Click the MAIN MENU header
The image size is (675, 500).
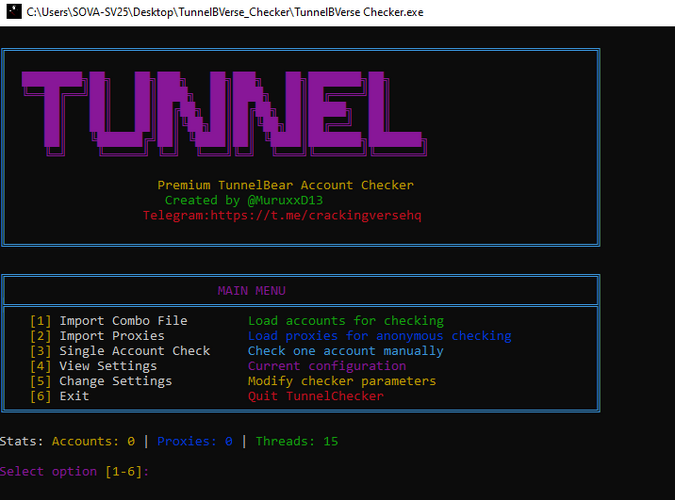click(x=251, y=291)
